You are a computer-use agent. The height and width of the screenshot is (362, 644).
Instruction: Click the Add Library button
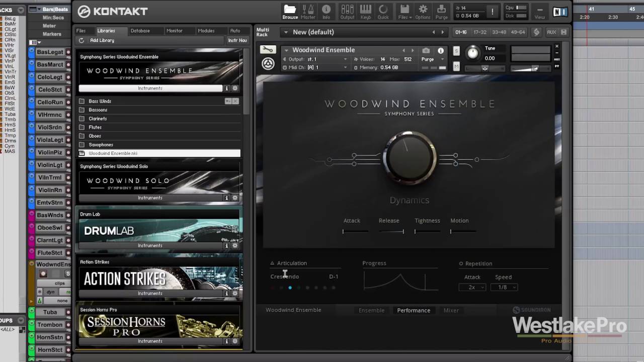102,40
